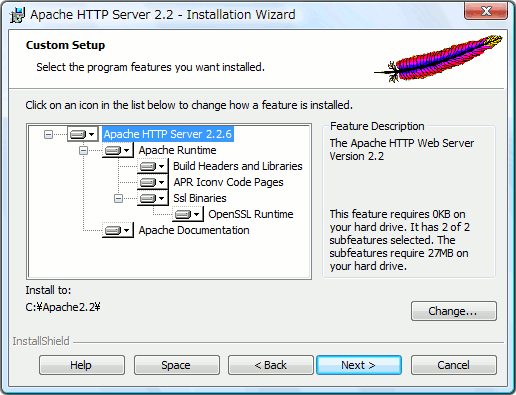The width and height of the screenshot is (516, 395).
Task: Select OpenSSL Runtime label in the feature tree
Action: (x=251, y=214)
